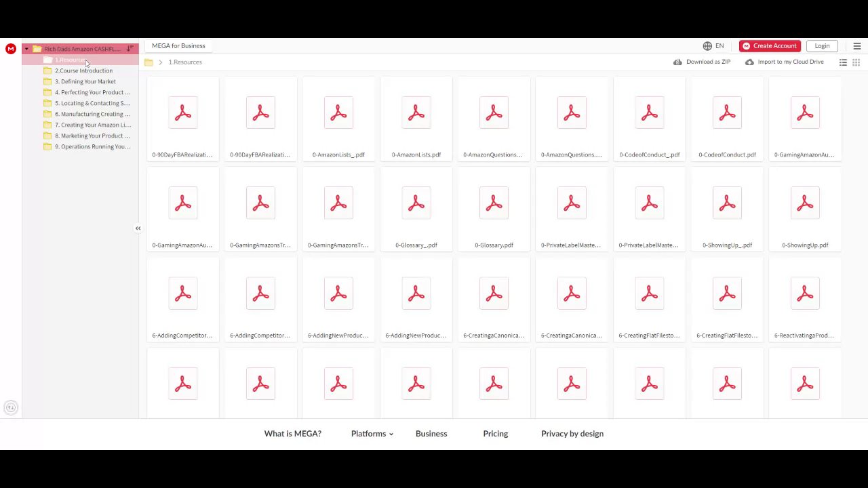Open the Business footer menu item
Image resolution: width=868 pixels, height=488 pixels.
pyautogui.click(x=431, y=434)
